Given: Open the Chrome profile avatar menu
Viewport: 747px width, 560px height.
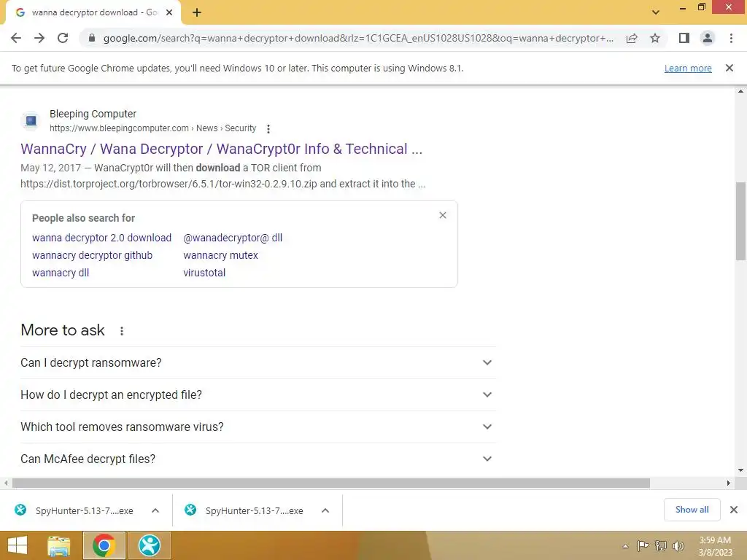Looking at the screenshot, I should click(708, 38).
